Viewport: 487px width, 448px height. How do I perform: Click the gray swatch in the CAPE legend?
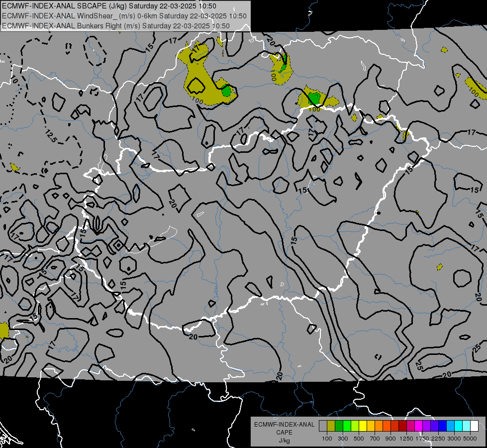[x=323, y=426]
